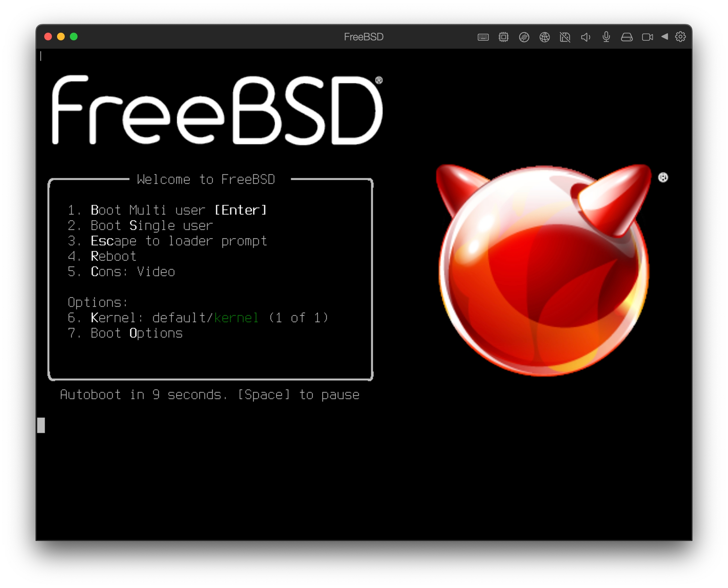
Task: Select '1. Boot Multi user [Enter]'
Action: click(x=168, y=210)
